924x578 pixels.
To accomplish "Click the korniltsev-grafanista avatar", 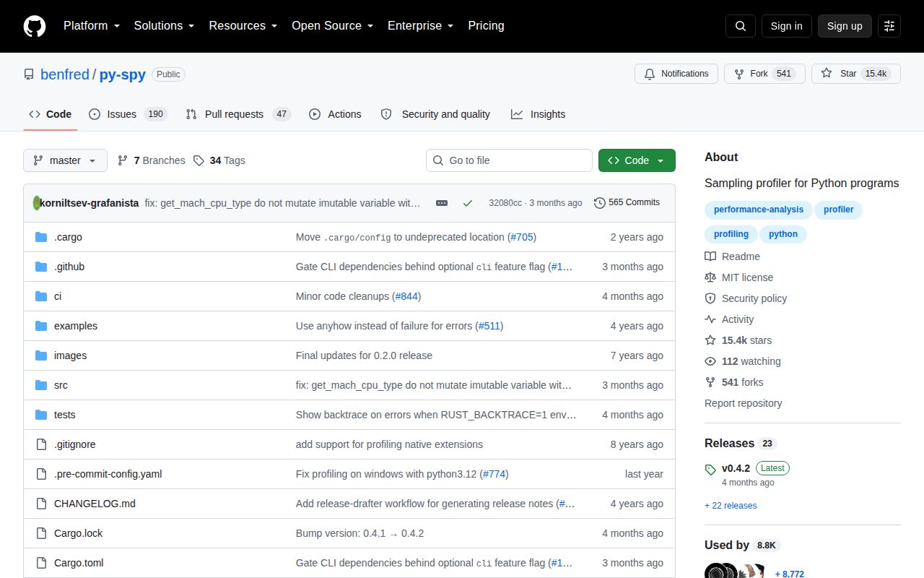I will pos(37,203).
